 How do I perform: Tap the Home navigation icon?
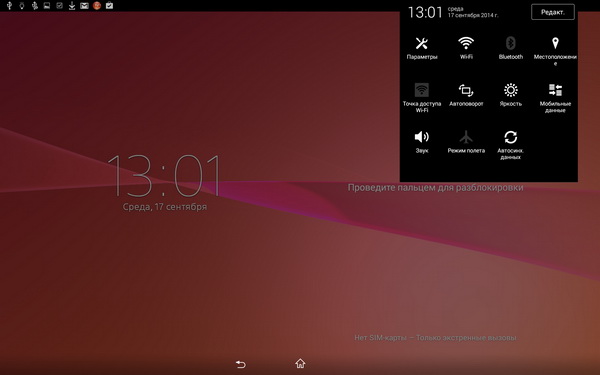300,363
